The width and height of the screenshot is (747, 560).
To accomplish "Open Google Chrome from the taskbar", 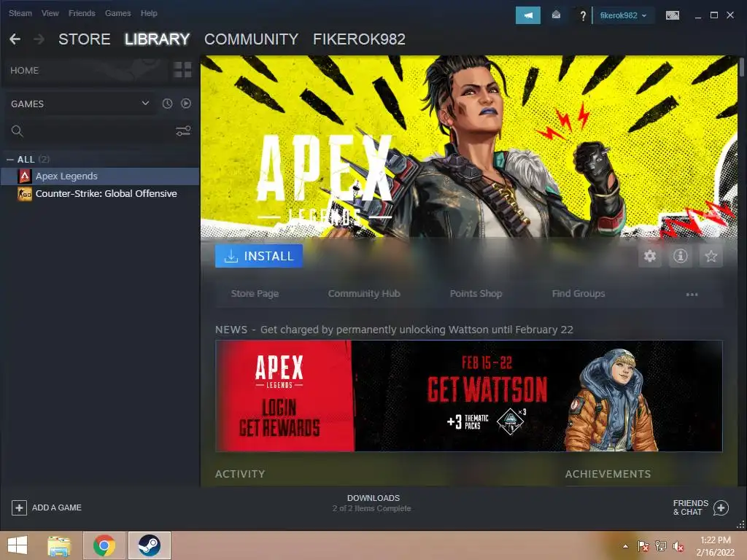I will click(x=104, y=545).
